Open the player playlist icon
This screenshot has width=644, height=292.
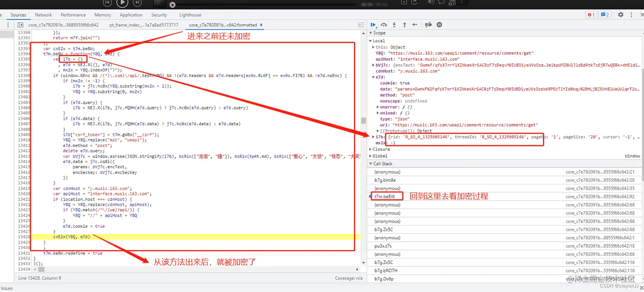[453, 2]
